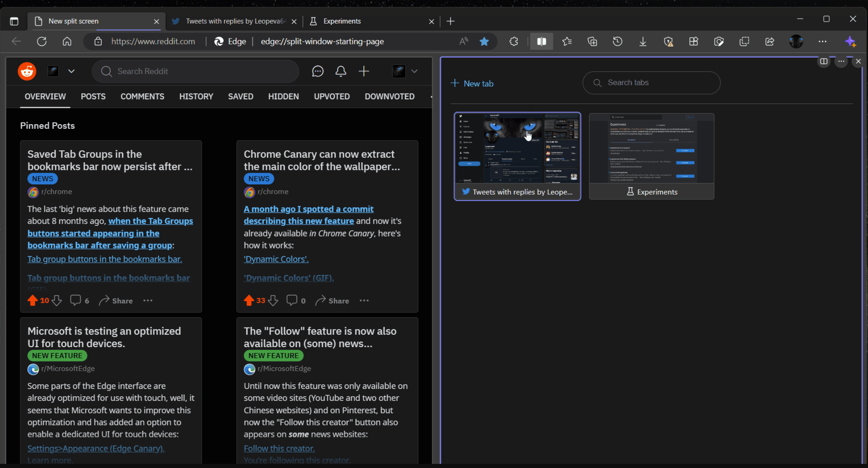Open Edge Extensions puzzle icon
Viewport: 868px width, 468px height.
point(514,41)
